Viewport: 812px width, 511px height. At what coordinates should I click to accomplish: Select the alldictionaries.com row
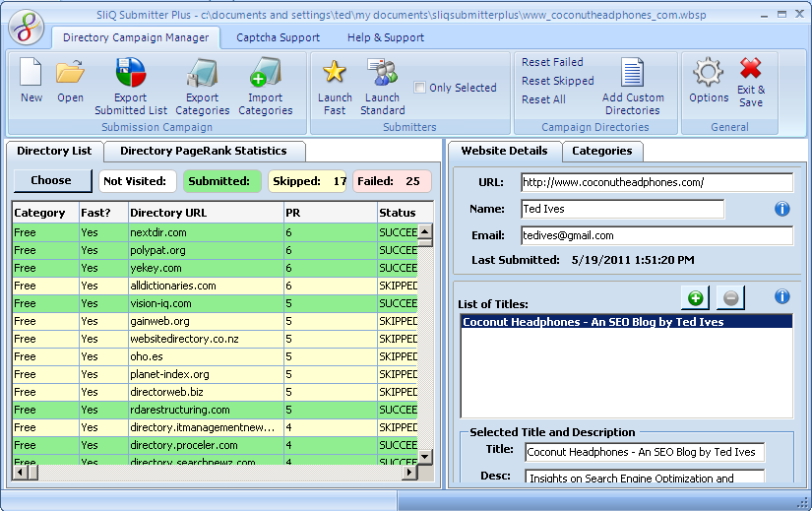[215, 286]
